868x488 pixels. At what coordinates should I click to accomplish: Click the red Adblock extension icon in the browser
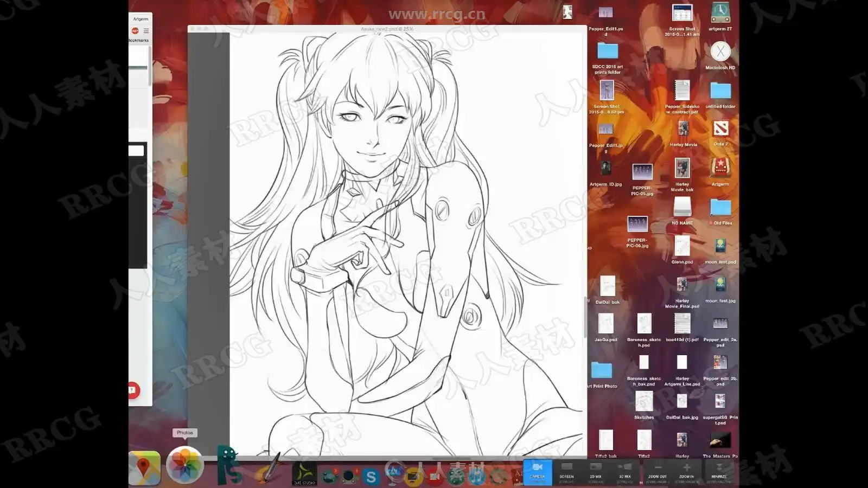[135, 31]
